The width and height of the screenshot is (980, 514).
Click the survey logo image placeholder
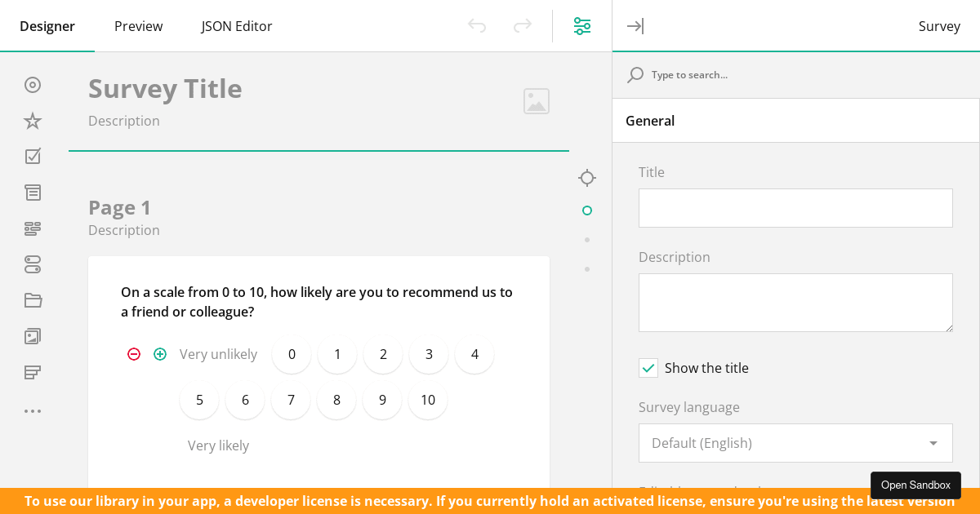537,101
